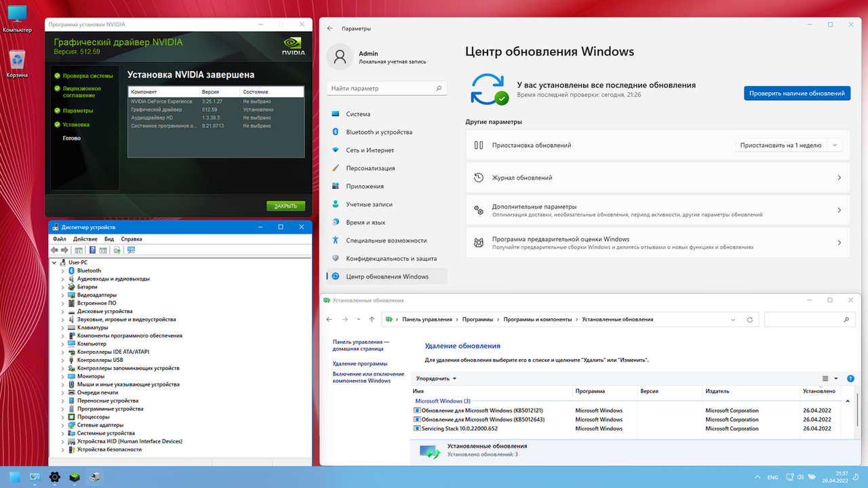Collapse the User-PC root node

54,262
